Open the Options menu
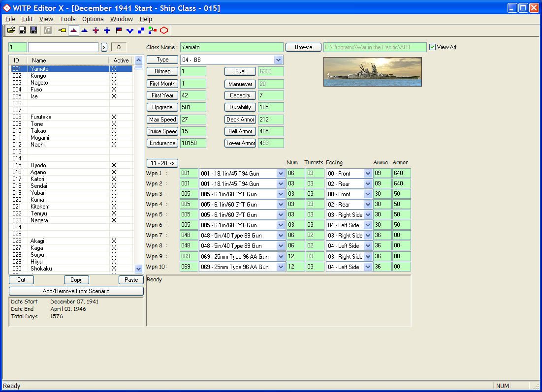542x392 pixels. (93, 19)
